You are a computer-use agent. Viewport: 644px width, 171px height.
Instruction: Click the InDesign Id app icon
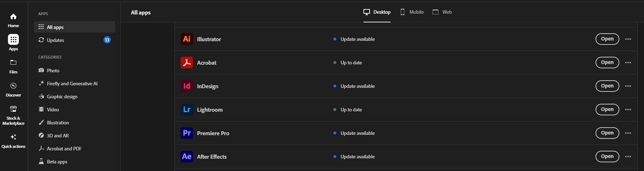point(187,86)
